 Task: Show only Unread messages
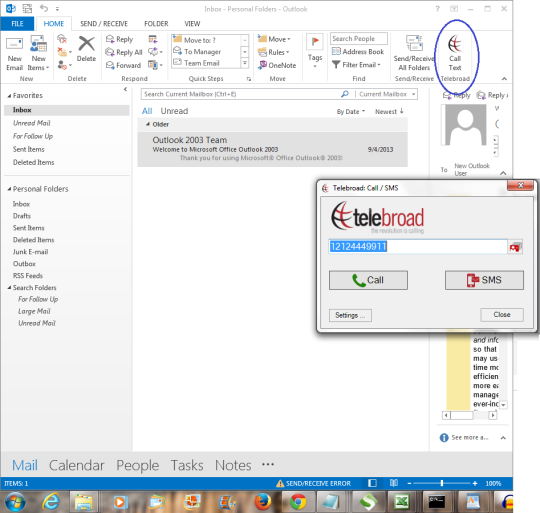pos(174,111)
